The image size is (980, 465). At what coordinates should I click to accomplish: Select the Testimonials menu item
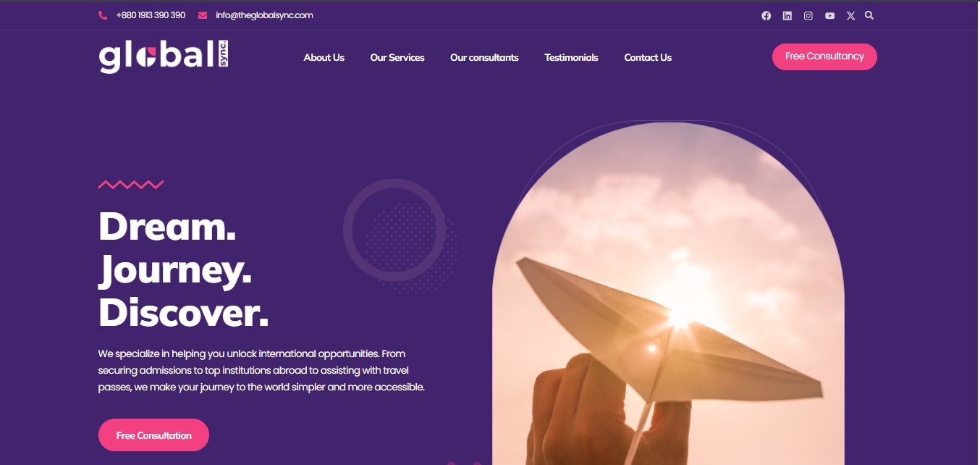click(x=571, y=58)
